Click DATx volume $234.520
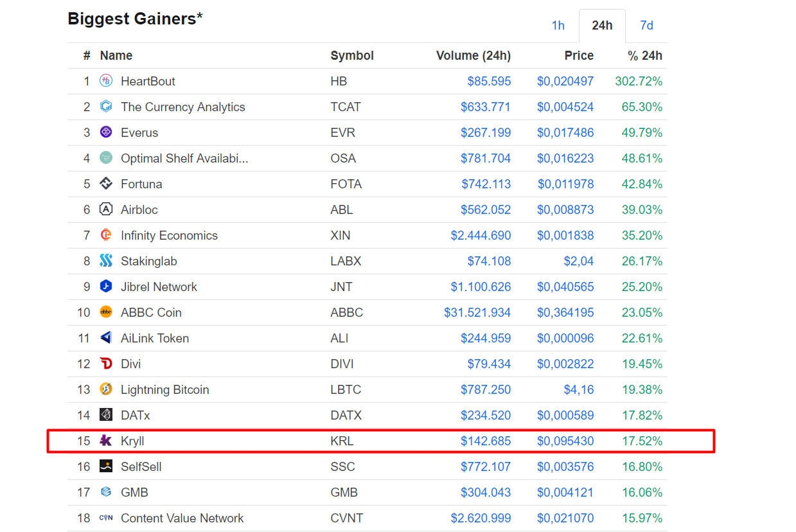Viewport: 796px width, 532px height. coord(486,416)
